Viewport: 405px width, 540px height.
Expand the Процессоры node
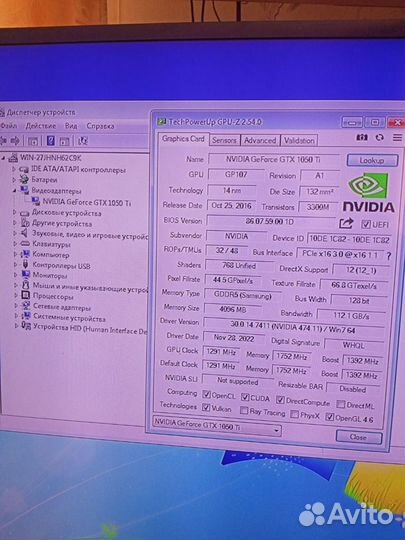[15, 295]
